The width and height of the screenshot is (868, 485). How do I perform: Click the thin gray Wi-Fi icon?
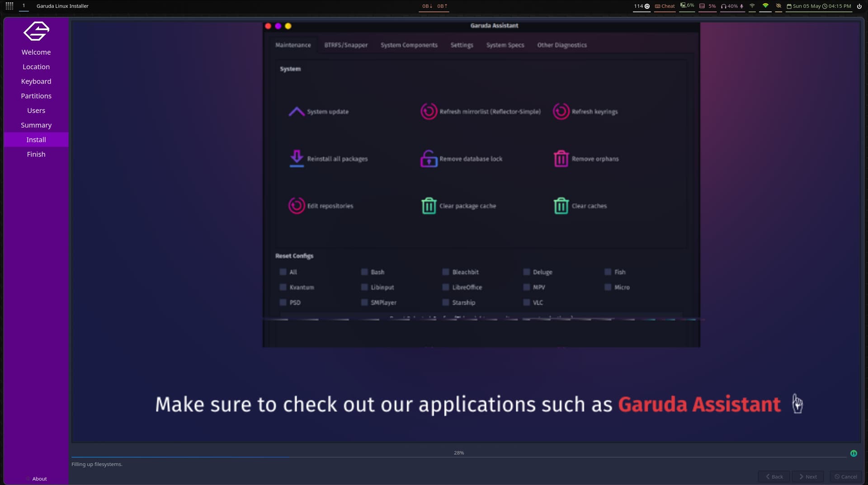pyautogui.click(x=752, y=6)
